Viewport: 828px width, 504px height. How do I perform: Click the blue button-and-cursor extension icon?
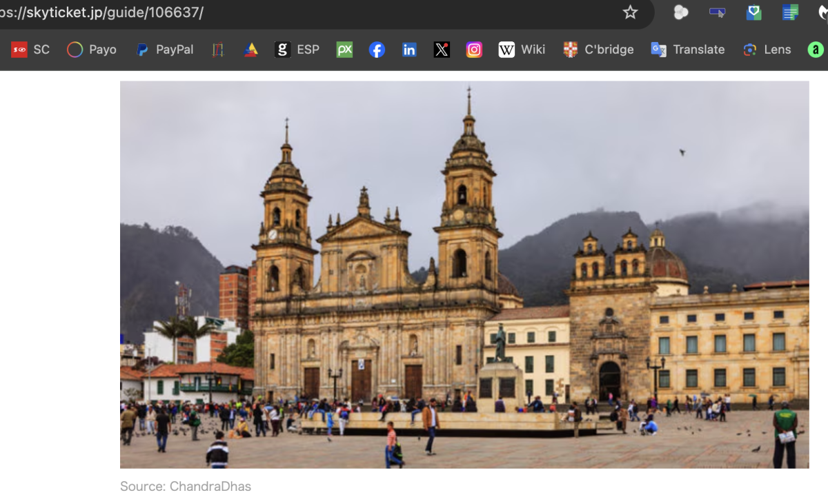(718, 12)
